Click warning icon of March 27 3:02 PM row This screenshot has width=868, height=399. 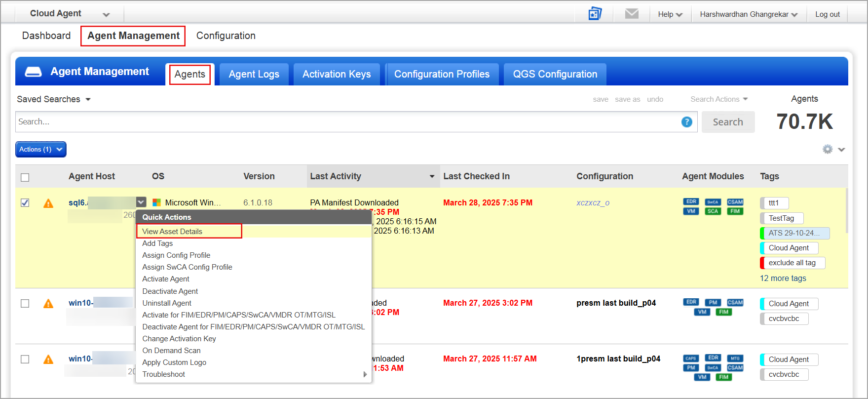pyautogui.click(x=48, y=303)
